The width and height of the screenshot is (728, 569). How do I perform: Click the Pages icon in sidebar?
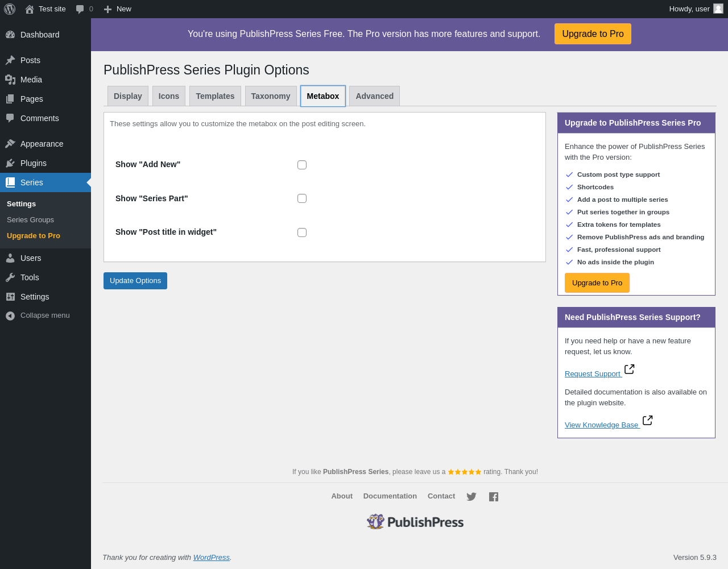tap(10, 99)
